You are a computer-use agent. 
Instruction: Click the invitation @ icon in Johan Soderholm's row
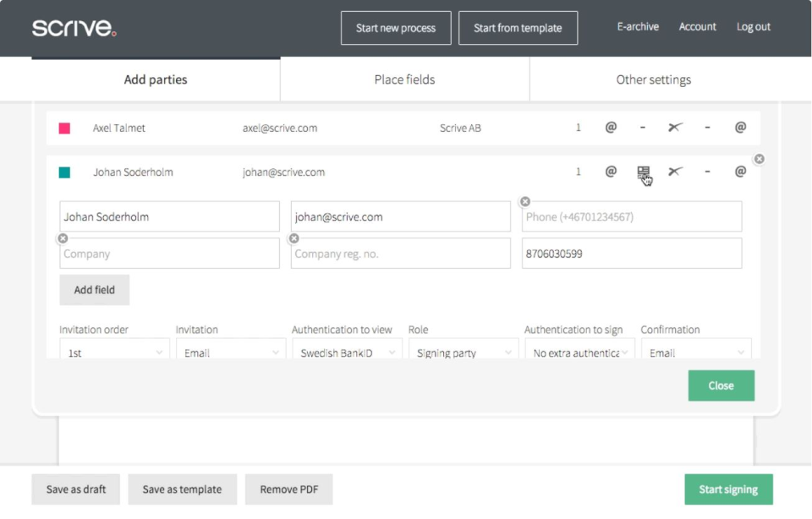(611, 172)
